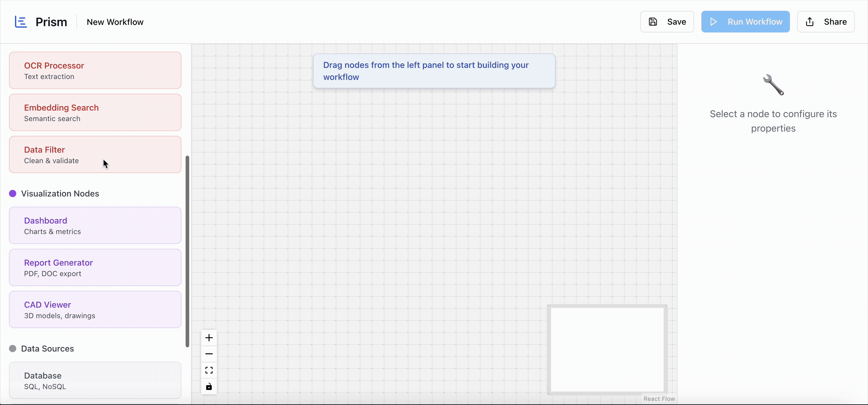Zoom in with the plus control
Image resolution: width=868 pixels, height=405 pixels.
click(209, 338)
